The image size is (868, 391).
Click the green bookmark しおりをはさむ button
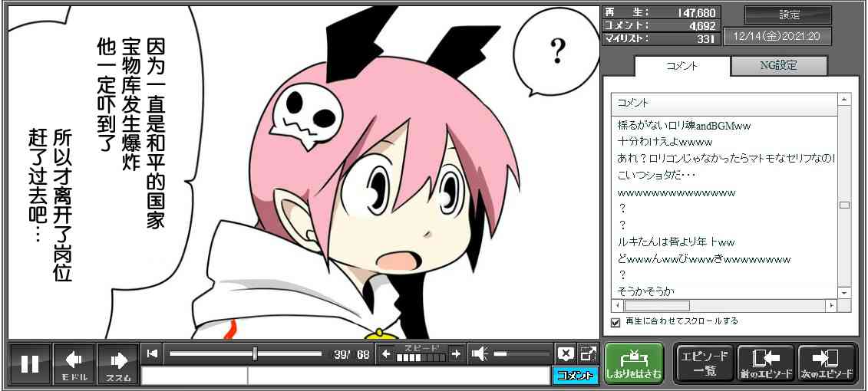click(633, 363)
